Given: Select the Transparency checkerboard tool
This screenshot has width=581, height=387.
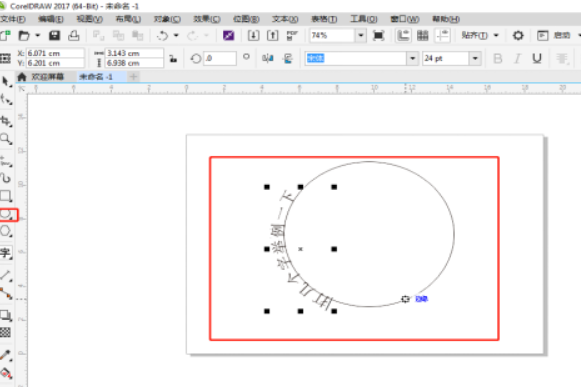Looking at the screenshot, I should (x=5, y=333).
